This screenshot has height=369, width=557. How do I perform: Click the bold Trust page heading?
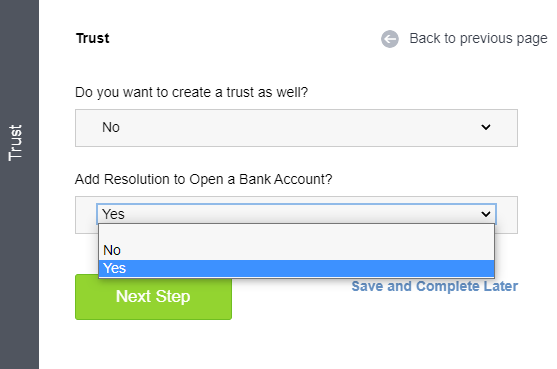click(x=93, y=38)
